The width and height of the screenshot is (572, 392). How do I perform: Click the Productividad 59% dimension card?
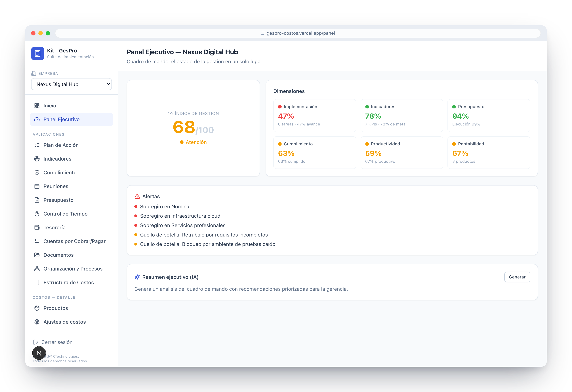click(x=402, y=153)
